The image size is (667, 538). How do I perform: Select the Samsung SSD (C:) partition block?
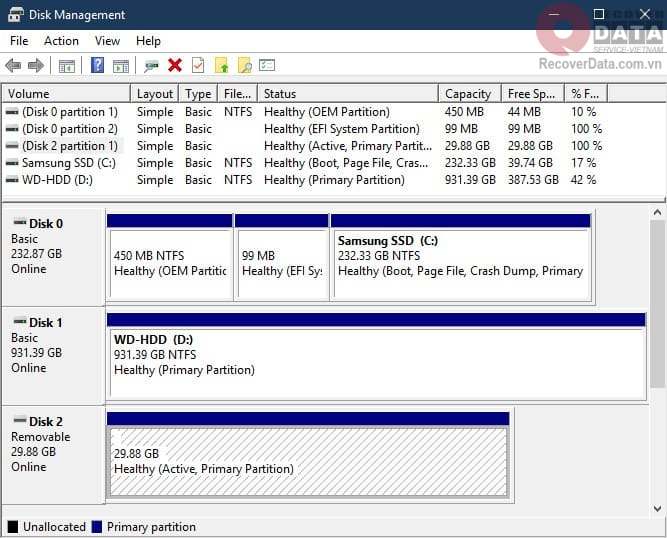pyautogui.click(x=461, y=257)
